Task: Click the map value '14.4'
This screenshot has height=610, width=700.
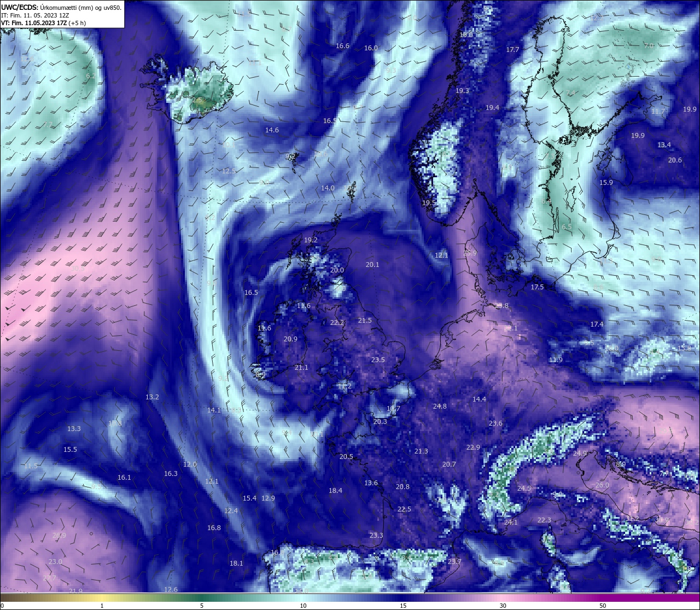Action: 479,399
